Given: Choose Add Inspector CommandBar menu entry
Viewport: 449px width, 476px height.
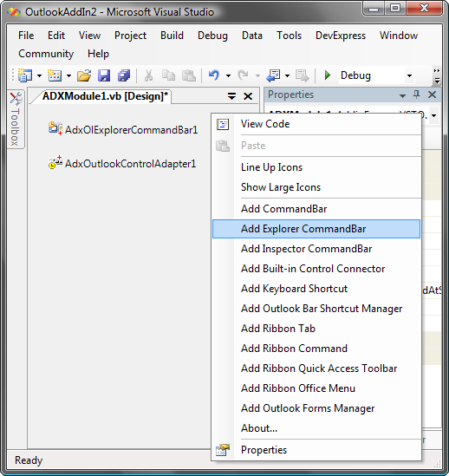Looking at the screenshot, I should point(316,249).
